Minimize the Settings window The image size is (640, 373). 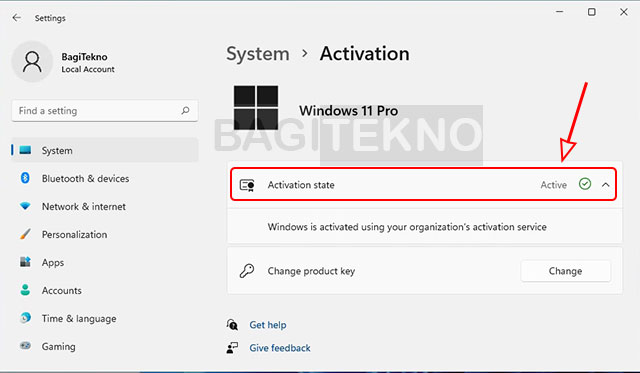(x=560, y=12)
